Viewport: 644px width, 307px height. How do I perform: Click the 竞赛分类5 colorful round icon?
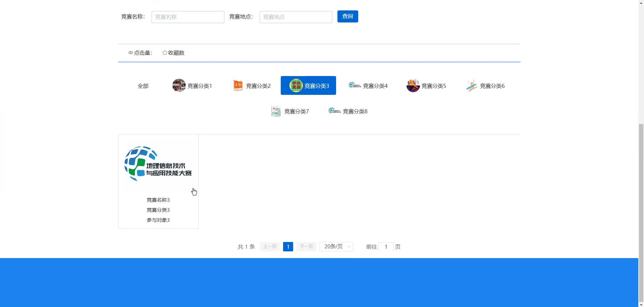point(413,85)
